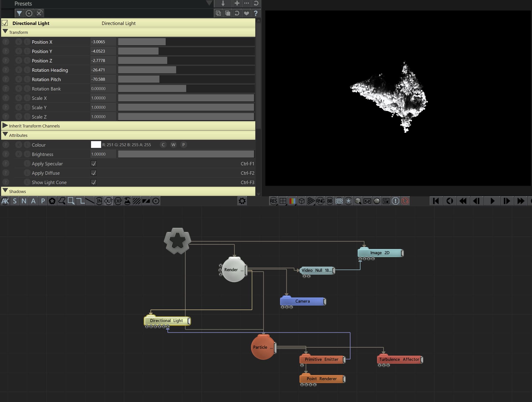Viewport: 532px width, 402px height.
Task: Click the W button beside Colour
Action: (173, 145)
